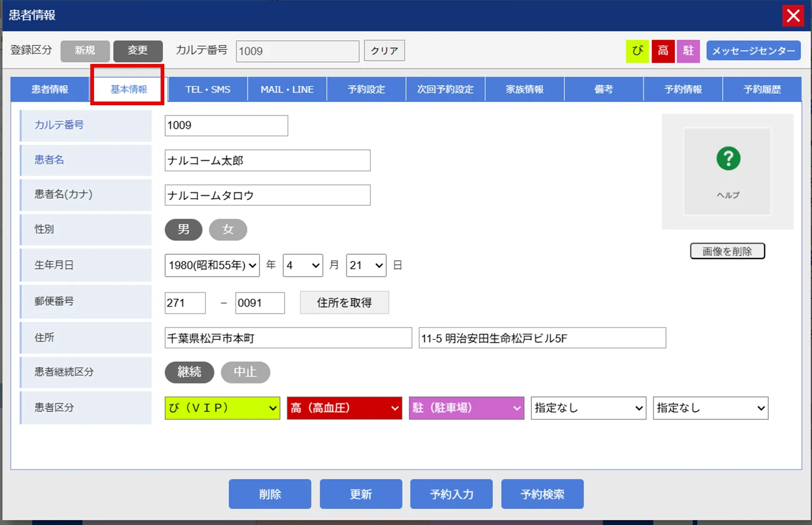Select 男 for gender

[x=183, y=229]
